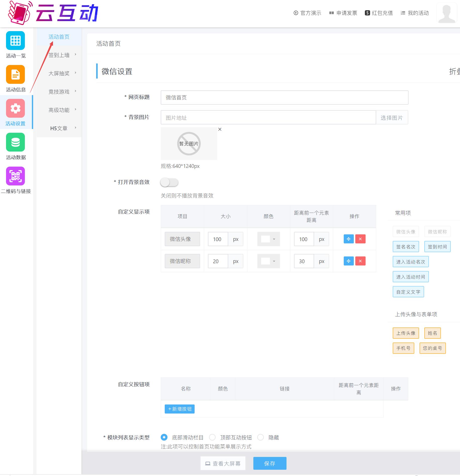Screen dimensions: 460x476
Task: Open the 二维码与链接 QR code icon
Action: (x=15, y=176)
